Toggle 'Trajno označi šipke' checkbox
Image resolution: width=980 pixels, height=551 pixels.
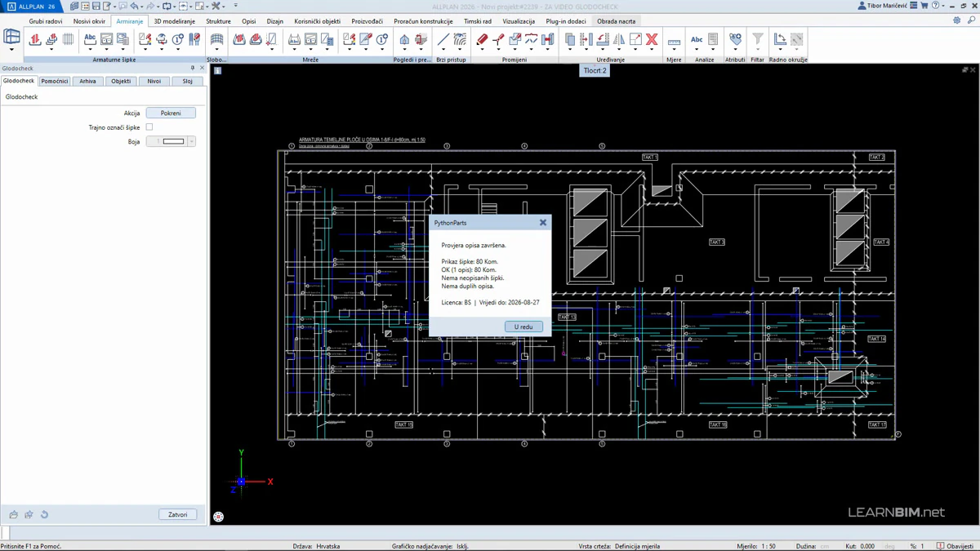point(149,127)
